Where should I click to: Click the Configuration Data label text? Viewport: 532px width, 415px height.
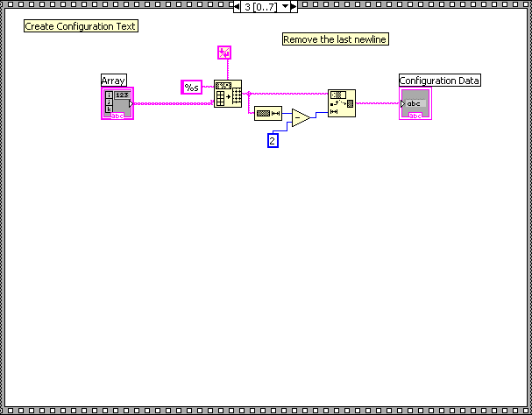[440, 81]
